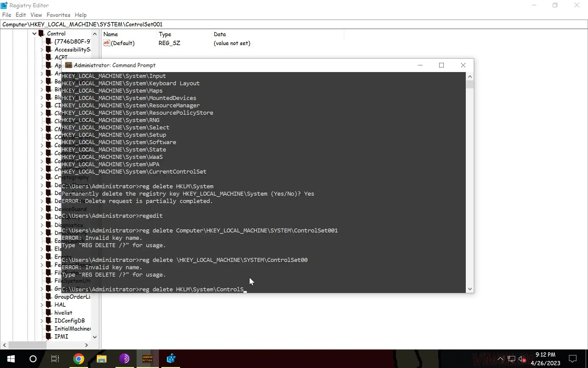This screenshot has height=368, width=588.
Task: Click the (Default) string value icon
Action: point(106,43)
